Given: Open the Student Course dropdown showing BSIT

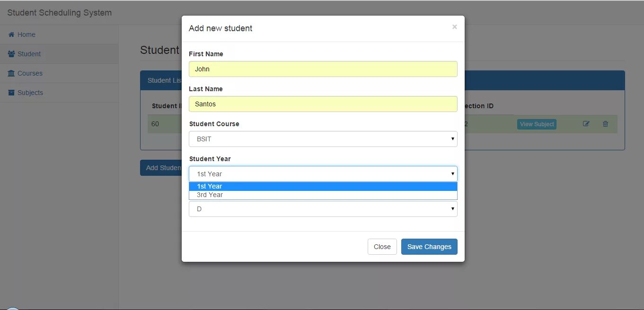Looking at the screenshot, I should [x=323, y=139].
